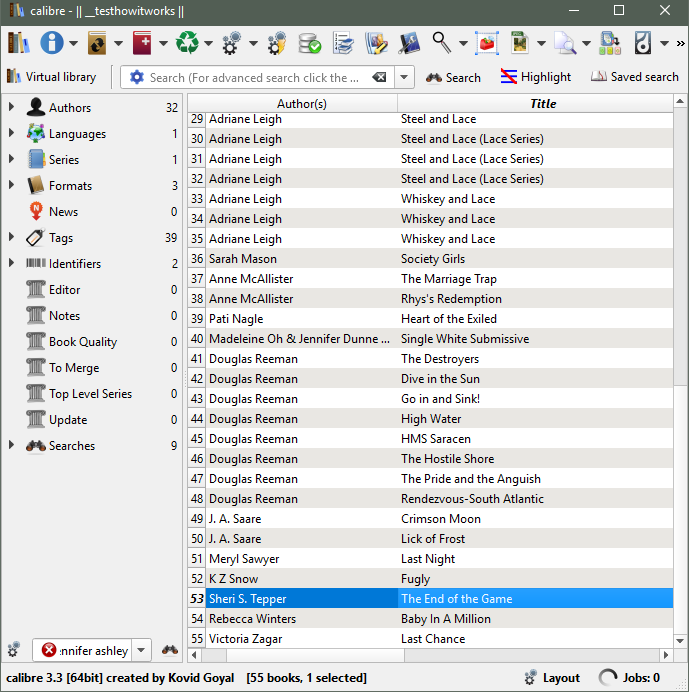
Task: Open book details with the blue info icon
Action: [x=52, y=43]
